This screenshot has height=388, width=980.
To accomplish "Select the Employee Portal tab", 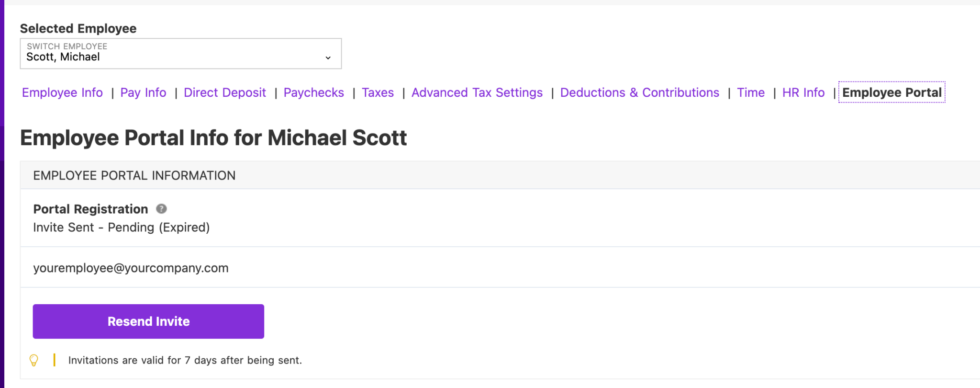I will pos(891,92).
